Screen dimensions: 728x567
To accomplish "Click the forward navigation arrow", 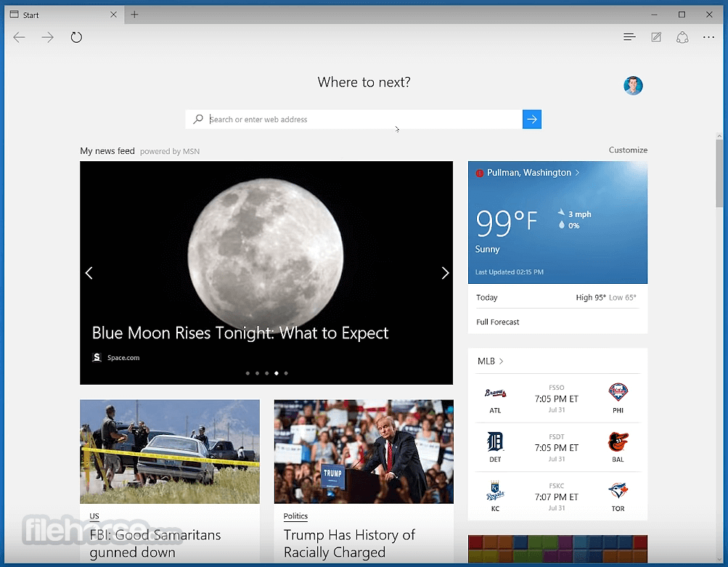I will pyautogui.click(x=47, y=37).
